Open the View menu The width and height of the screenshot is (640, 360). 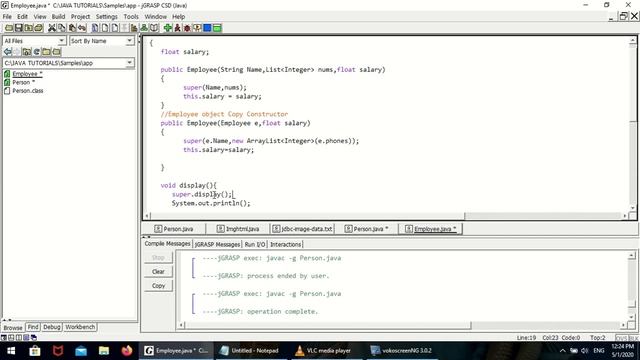[x=40, y=17]
